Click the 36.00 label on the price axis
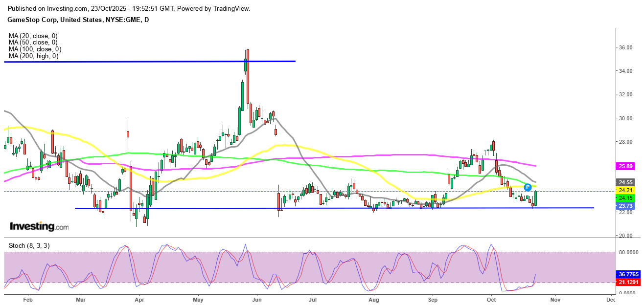 626,47
